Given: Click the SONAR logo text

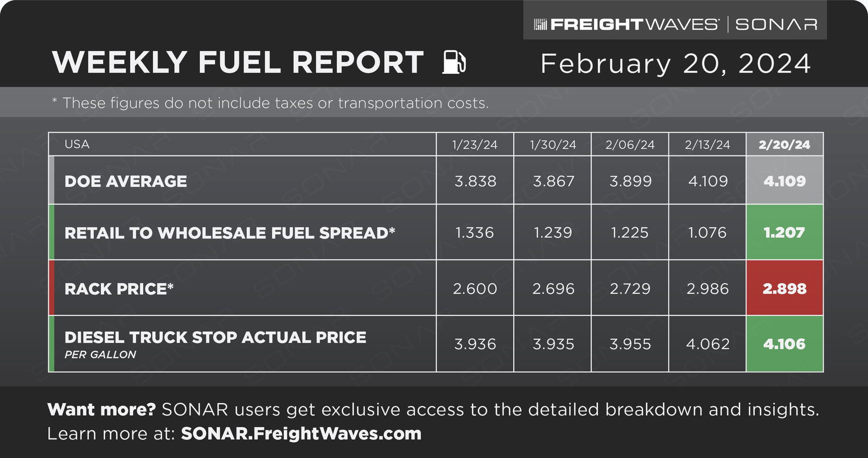Looking at the screenshot, I should (x=776, y=24).
